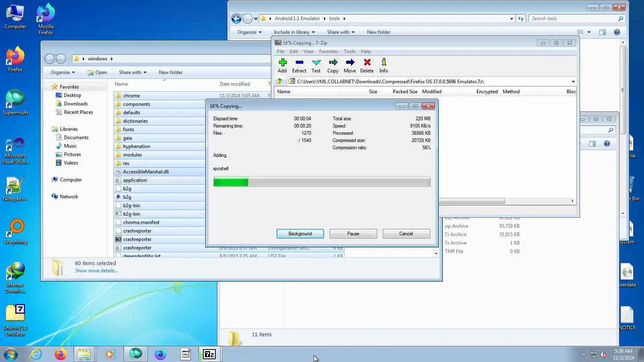The height and width of the screenshot is (362, 644).
Task: Select Network in the navigation pane
Action: [69, 197]
